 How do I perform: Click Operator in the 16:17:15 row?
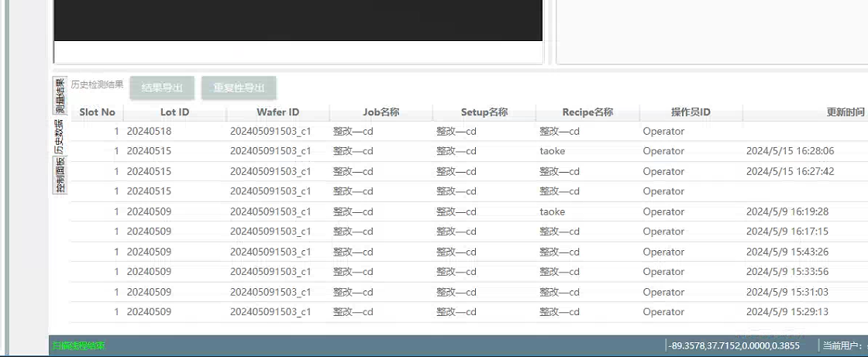point(663,232)
